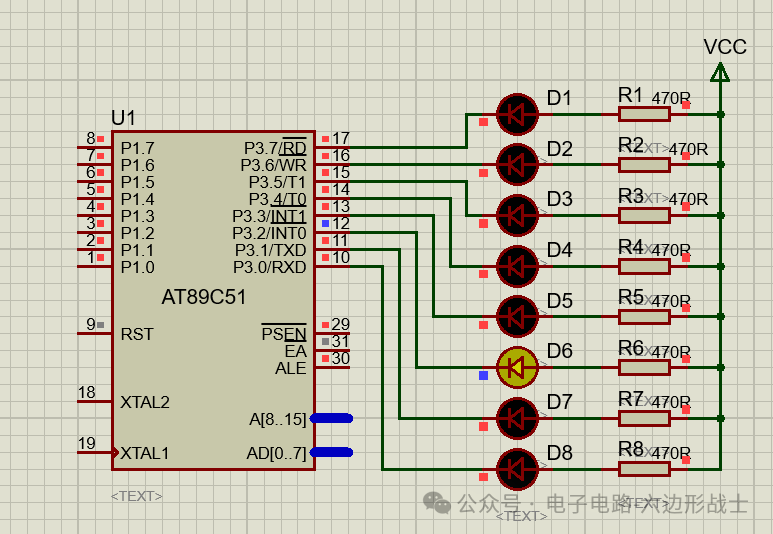773x534 pixels.
Task: Click R2's 470R value text
Action: (x=688, y=149)
